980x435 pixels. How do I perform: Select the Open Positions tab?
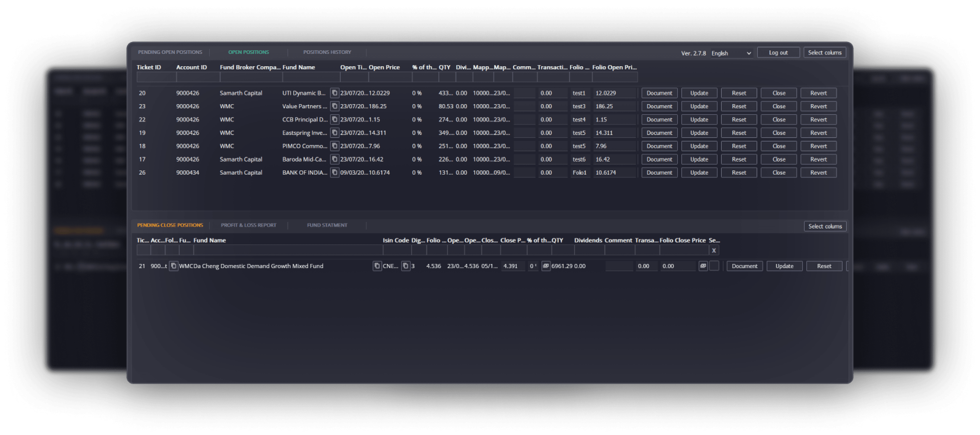click(x=249, y=52)
